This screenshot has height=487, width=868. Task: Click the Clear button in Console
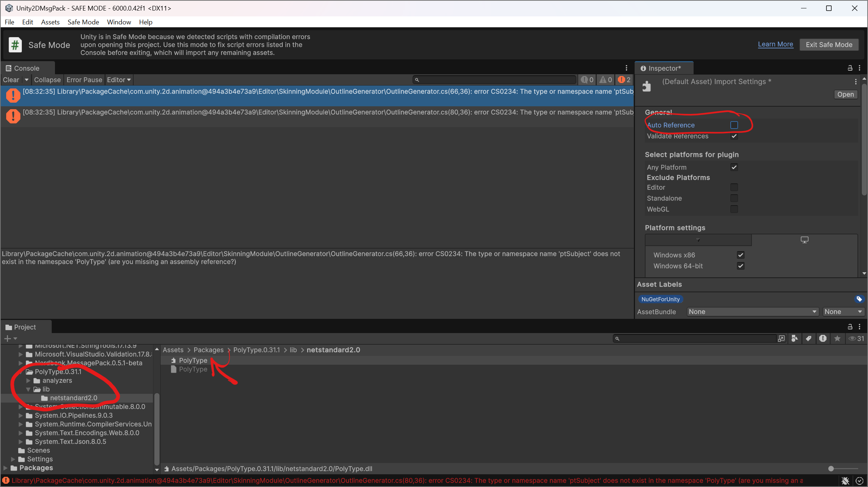pos(11,80)
